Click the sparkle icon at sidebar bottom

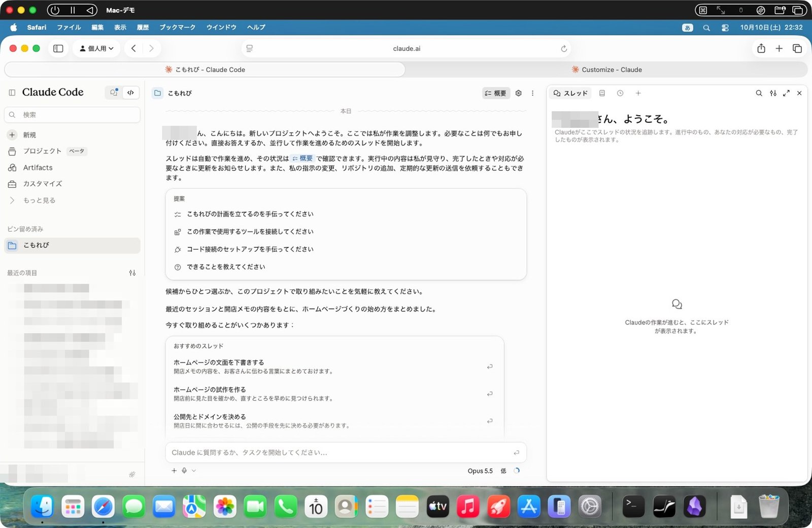(x=132, y=474)
